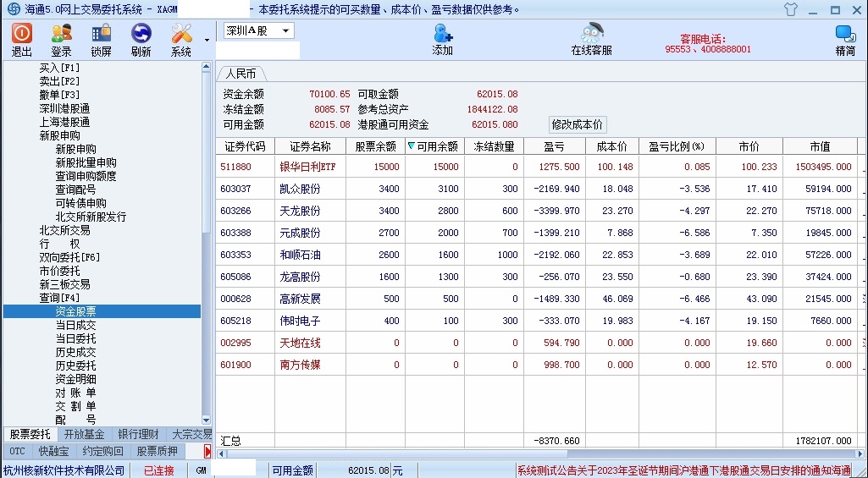Image resolution: width=868 pixels, height=478 pixels.
Task: Open 北交所交易 in the sidebar
Action: 64,230
